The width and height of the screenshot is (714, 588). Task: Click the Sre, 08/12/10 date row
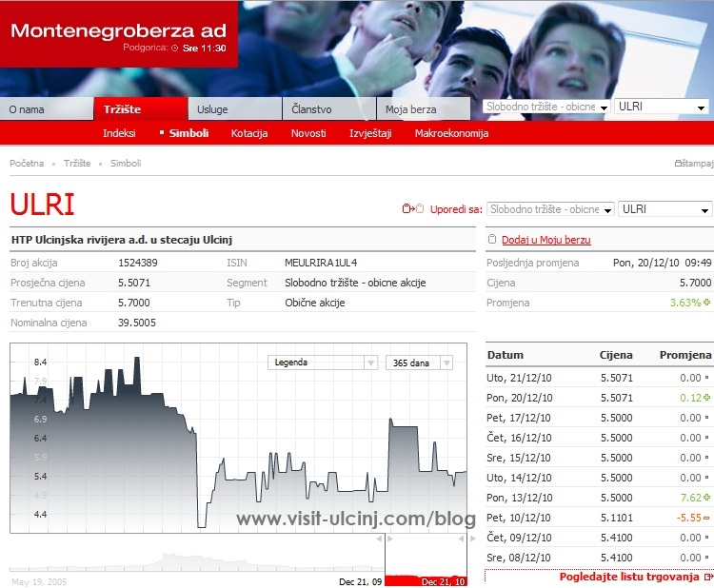click(599, 558)
